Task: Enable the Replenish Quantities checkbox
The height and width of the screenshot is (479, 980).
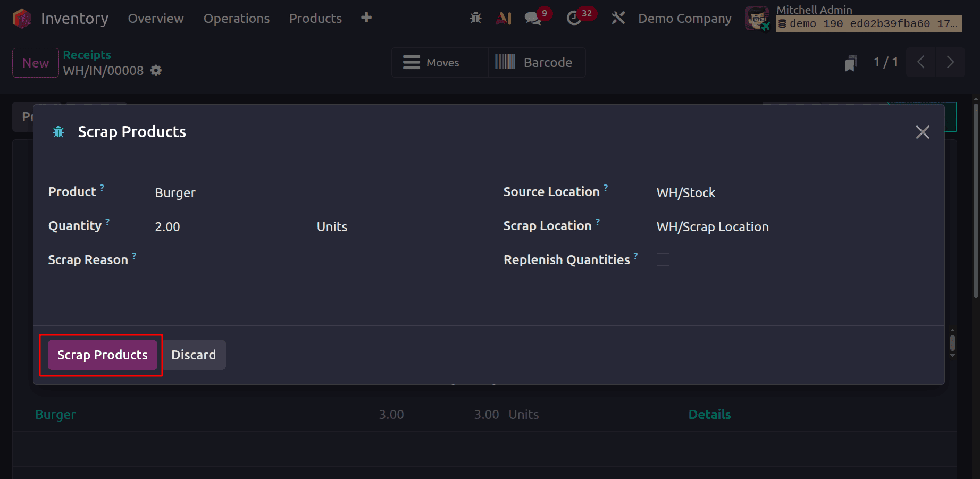Action: tap(663, 259)
